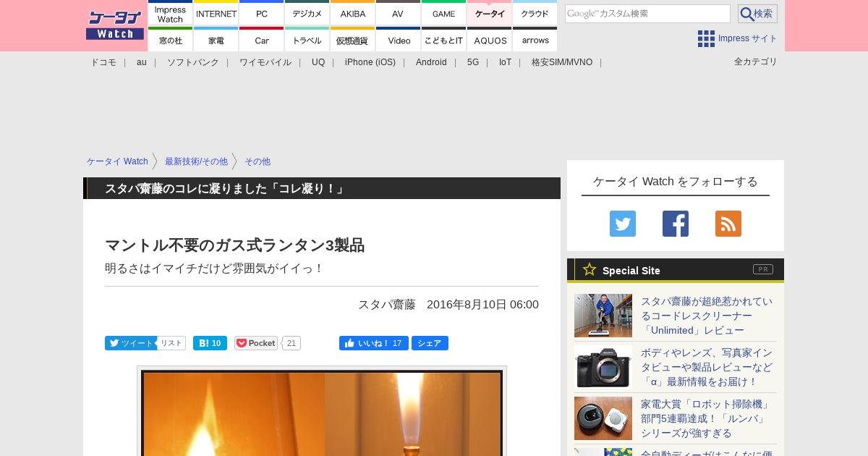The height and width of the screenshot is (456, 868).
Task: Open the トラベル tab
Action: click(307, 40)
